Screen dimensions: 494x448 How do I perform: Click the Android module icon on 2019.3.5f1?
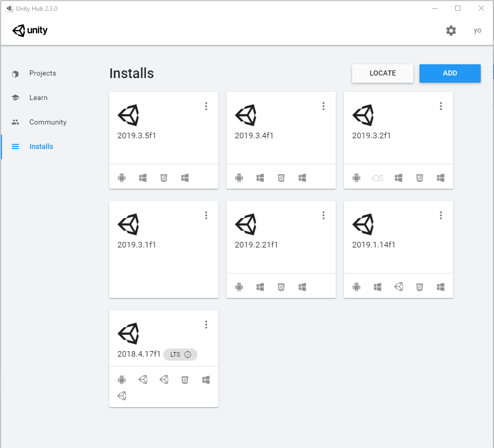point(121,178)
